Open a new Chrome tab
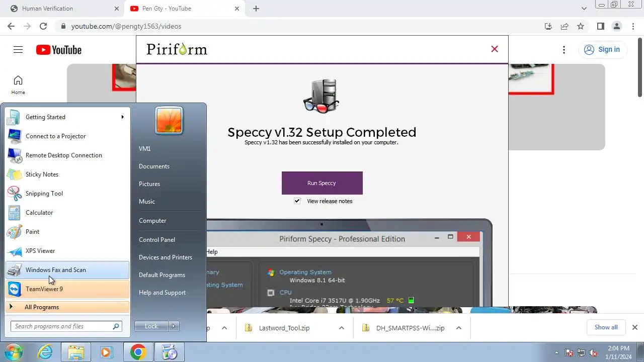The height and width of the screenshot is (362, 644). [256, 9]
